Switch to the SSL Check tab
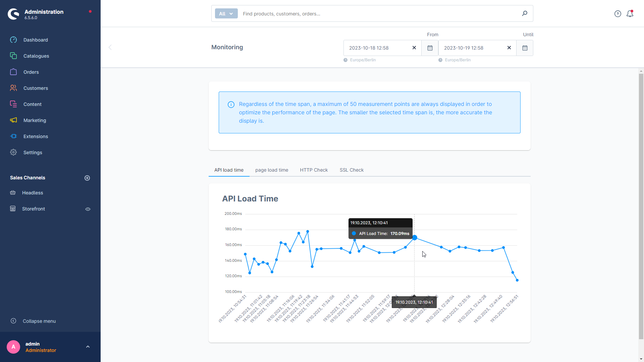644x362 pixels. pos(352,170)
